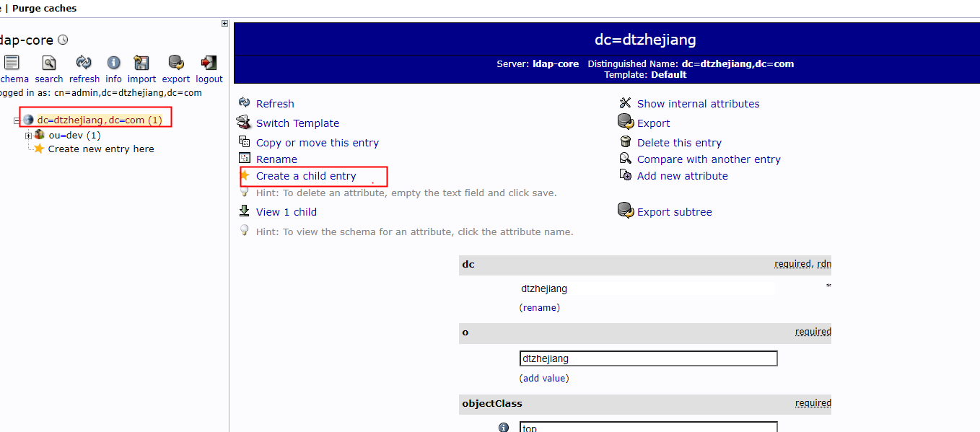Viewport: 980px width, 432px height.
Task: Click the rdn link in dc header
Action: [x=824, y=264]
